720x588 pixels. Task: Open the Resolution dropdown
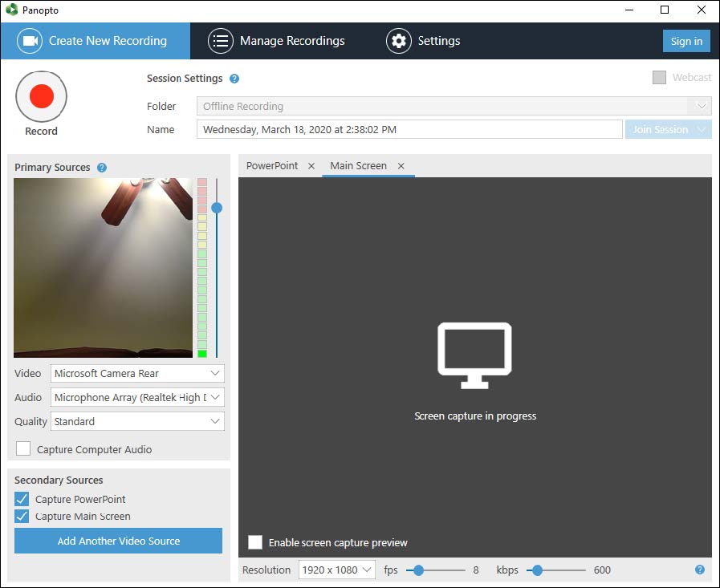tap(336, 570)
